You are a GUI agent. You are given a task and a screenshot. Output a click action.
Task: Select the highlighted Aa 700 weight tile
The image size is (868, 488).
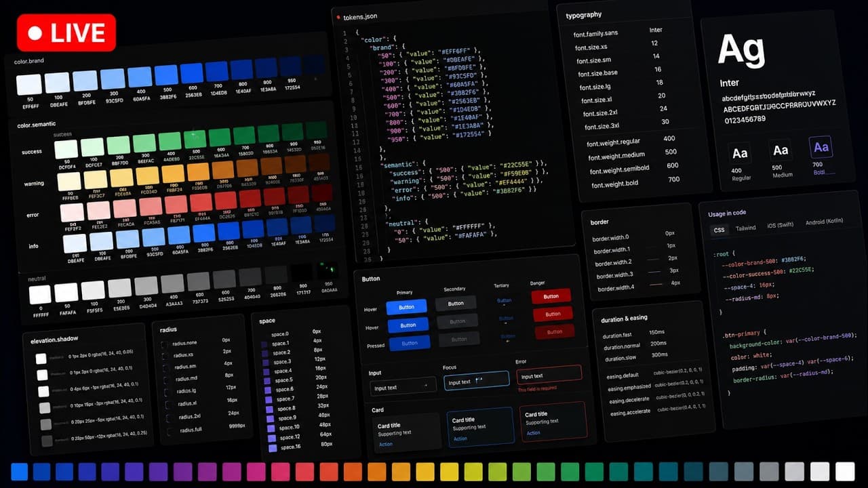click(x=821, y=147)
